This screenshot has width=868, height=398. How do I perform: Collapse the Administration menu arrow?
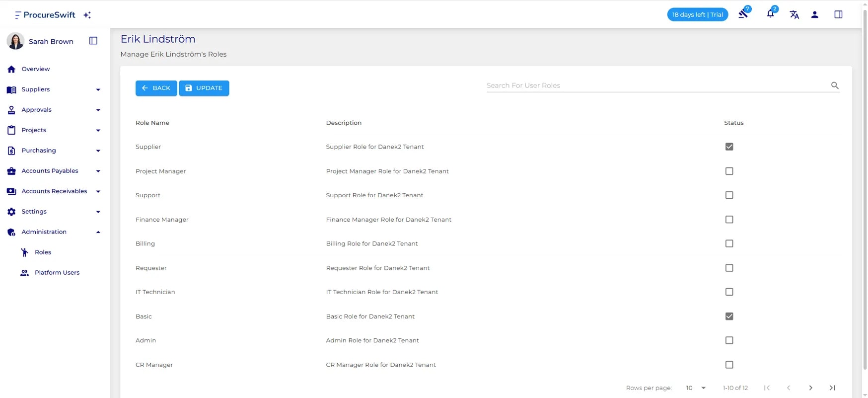98,232
